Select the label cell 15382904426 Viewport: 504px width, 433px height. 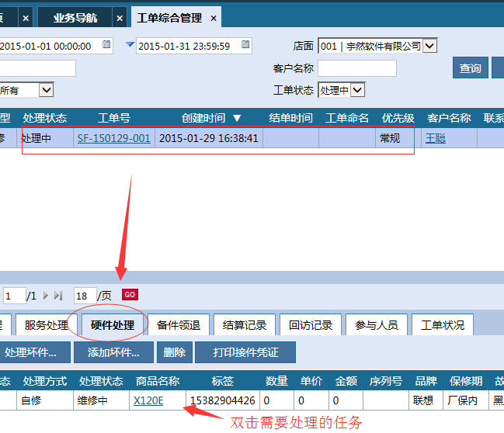point(223,400)
